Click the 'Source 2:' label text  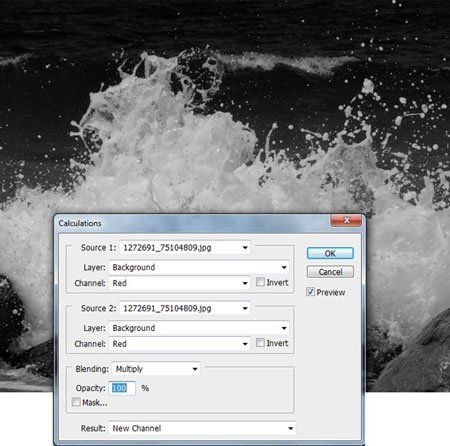point(98,308)
